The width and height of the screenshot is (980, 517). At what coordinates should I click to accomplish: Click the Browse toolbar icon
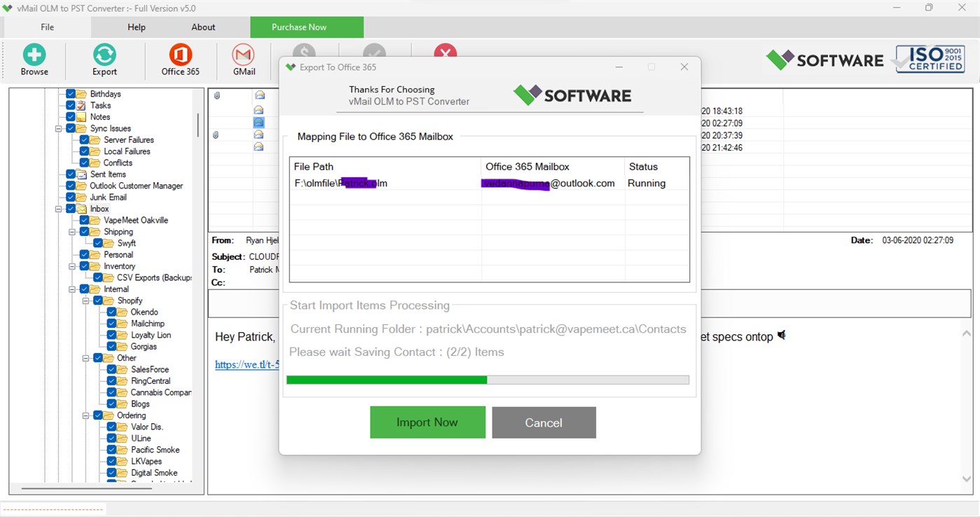pyautogui.click(x=34, y=60)
